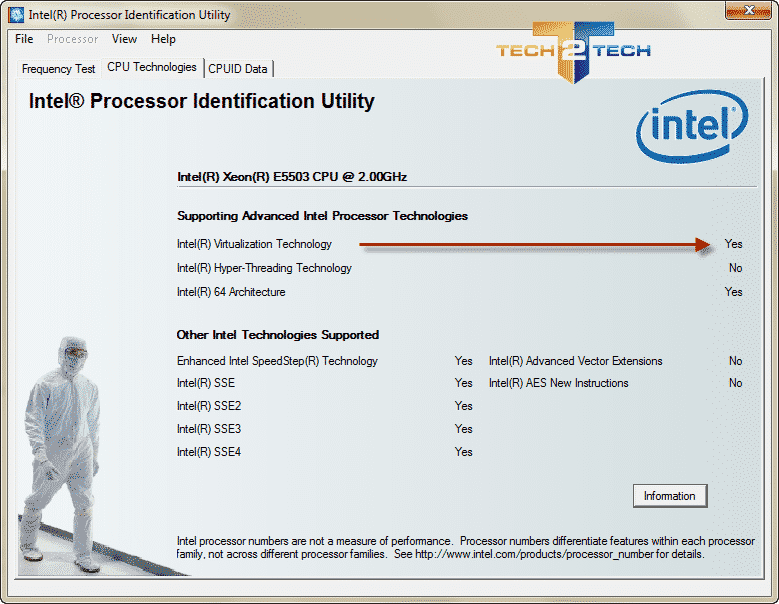Open the File menu
This screenshot has width=779, height=604.
[x=24, y=39]
